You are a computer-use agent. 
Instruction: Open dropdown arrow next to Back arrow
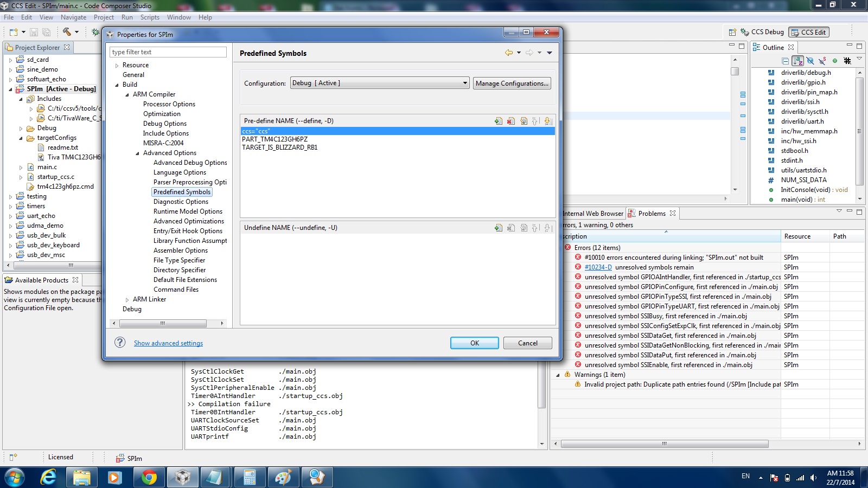519,53
